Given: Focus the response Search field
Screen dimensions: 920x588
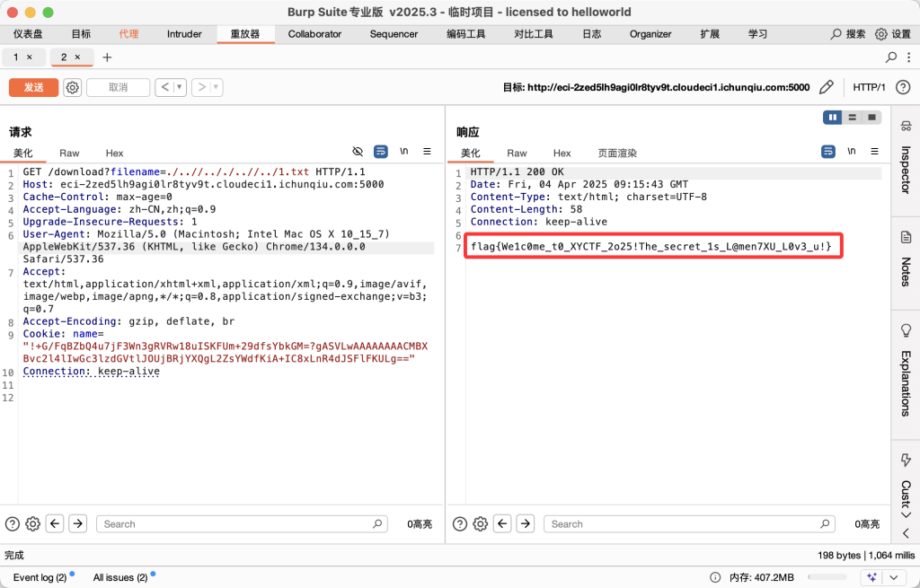Looking at the screenshot, I should (x=689, y=524).
